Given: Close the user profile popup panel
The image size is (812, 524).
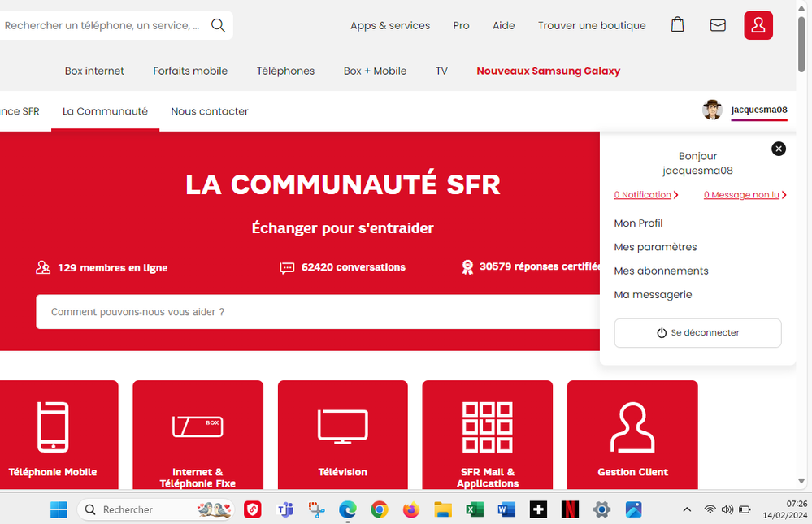Looking at the screenshot, I should [x=779, y=149].
